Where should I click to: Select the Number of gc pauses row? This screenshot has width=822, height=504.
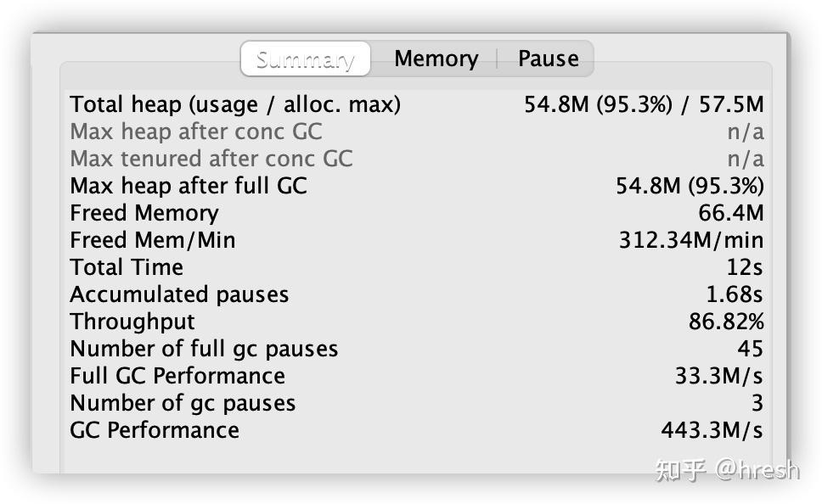(183, 403)
